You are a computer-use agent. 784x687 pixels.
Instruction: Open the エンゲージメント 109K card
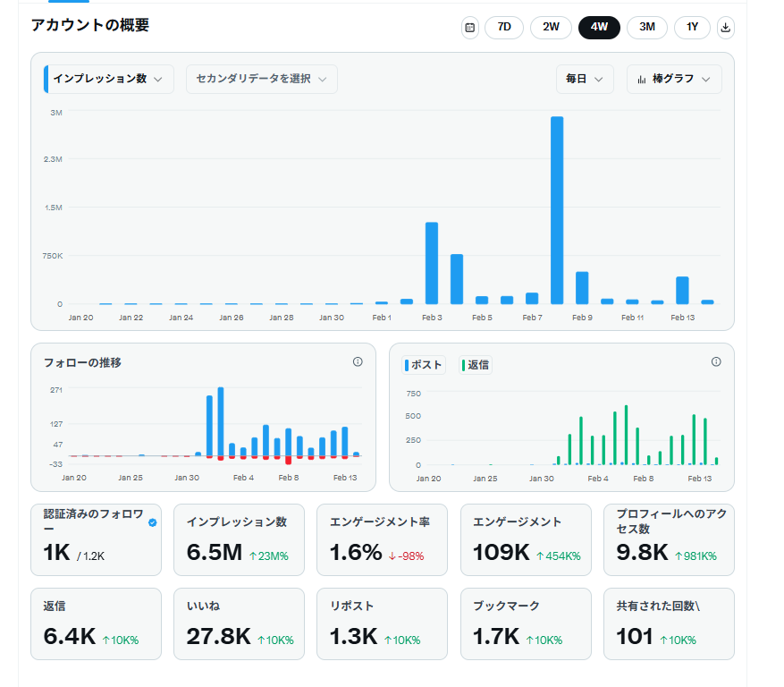pyautogui.click(x=526, y=540)
